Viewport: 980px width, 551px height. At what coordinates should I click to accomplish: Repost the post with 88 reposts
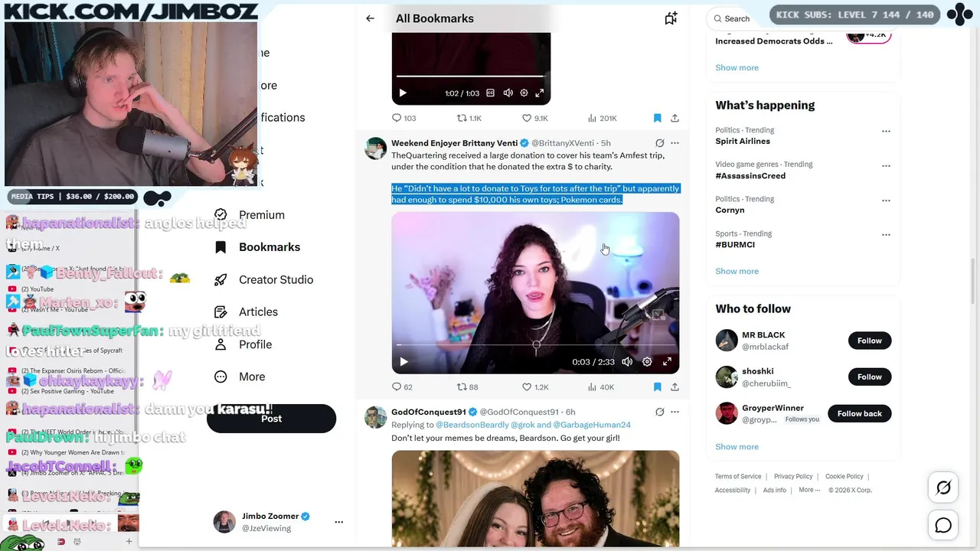click(x=467, y=387)
